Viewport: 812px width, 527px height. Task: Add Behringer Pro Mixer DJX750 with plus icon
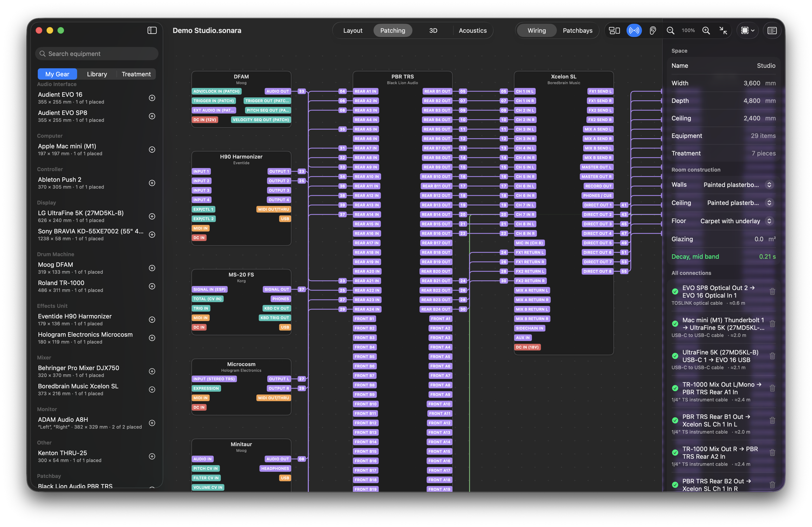152,371
